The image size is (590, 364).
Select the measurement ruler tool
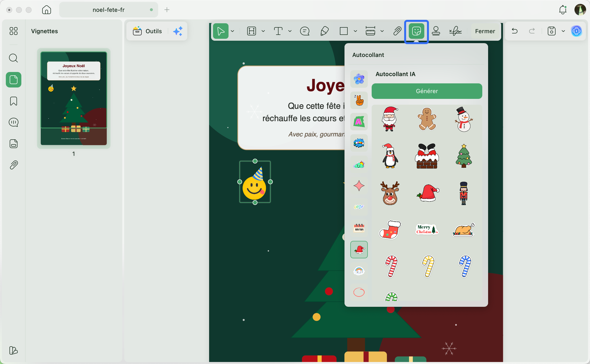[370, 31]
